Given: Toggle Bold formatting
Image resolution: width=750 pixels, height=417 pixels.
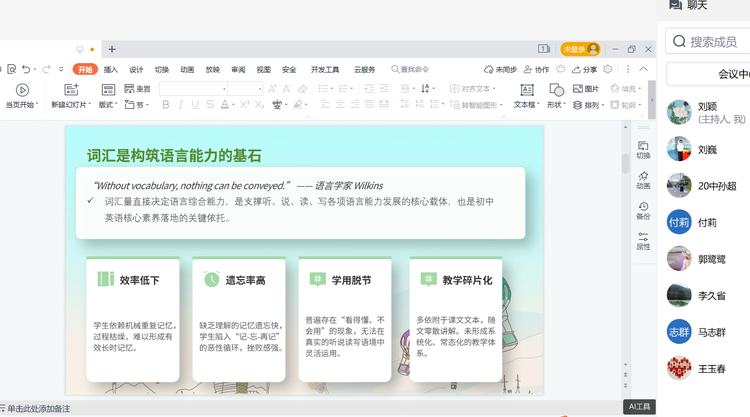Looking at the screenshot, I should coord(166,104).
